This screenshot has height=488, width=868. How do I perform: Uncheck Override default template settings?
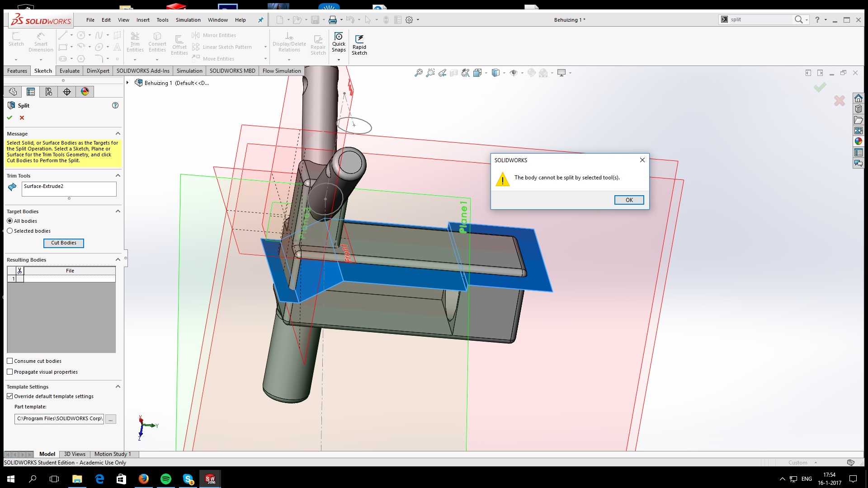tap(10, 396)
